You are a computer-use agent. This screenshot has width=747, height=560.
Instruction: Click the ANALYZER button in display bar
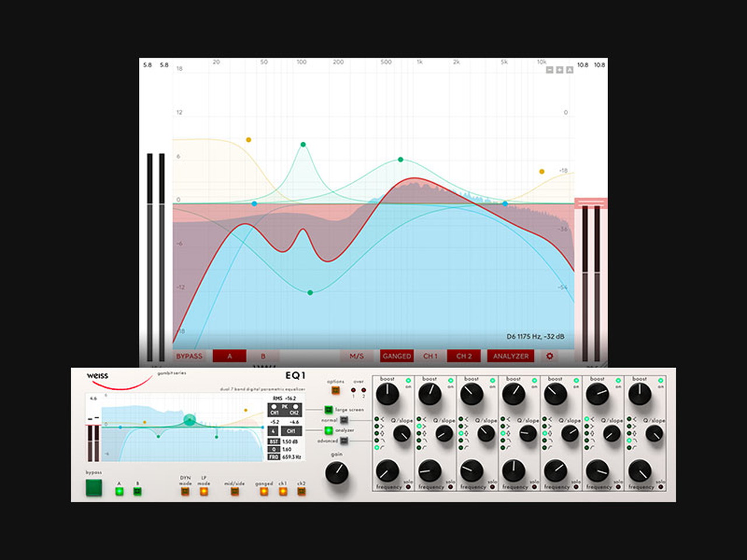click(511, 356)
